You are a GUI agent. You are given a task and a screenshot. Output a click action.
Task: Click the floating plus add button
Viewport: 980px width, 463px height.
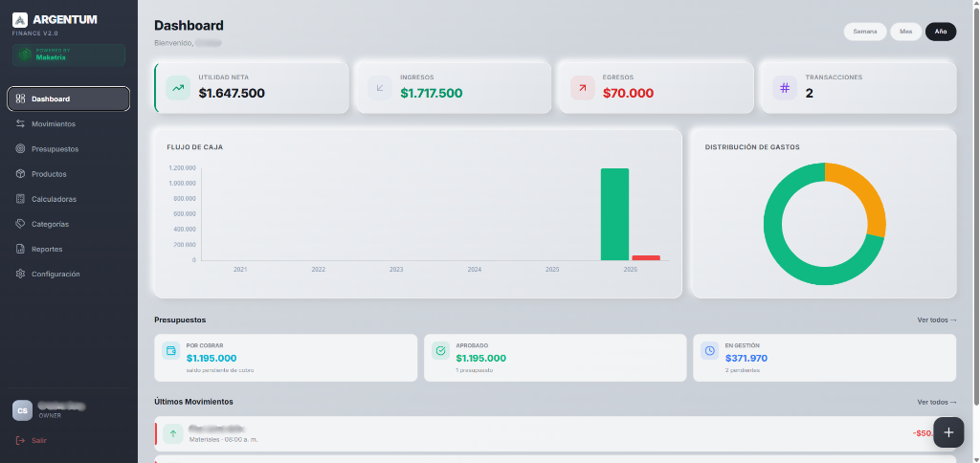(x=948, y=432)
